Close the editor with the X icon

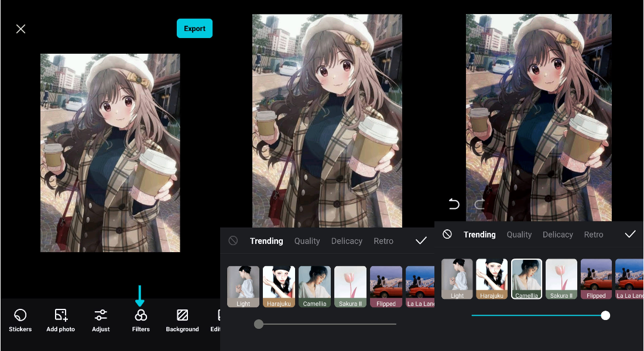pos(20,29)
